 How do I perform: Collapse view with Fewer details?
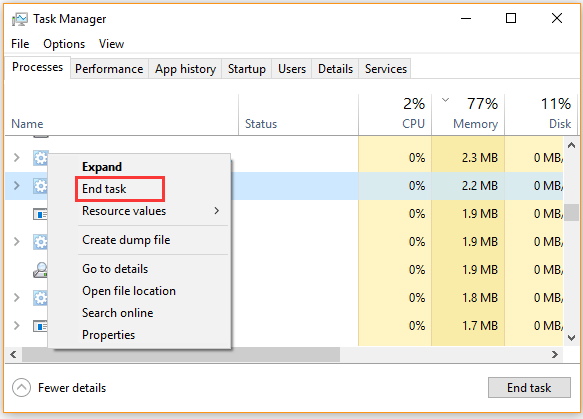point(59,388)
